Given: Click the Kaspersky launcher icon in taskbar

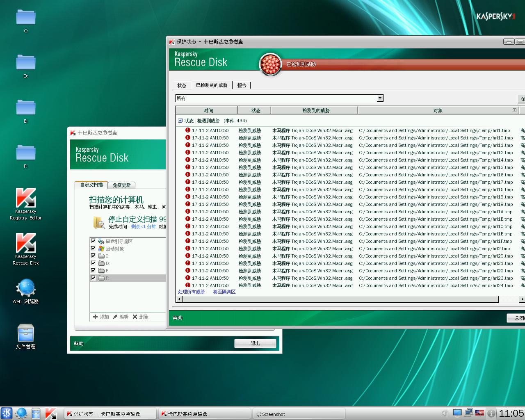Looking at the screenshot, I should pos(51,413).
